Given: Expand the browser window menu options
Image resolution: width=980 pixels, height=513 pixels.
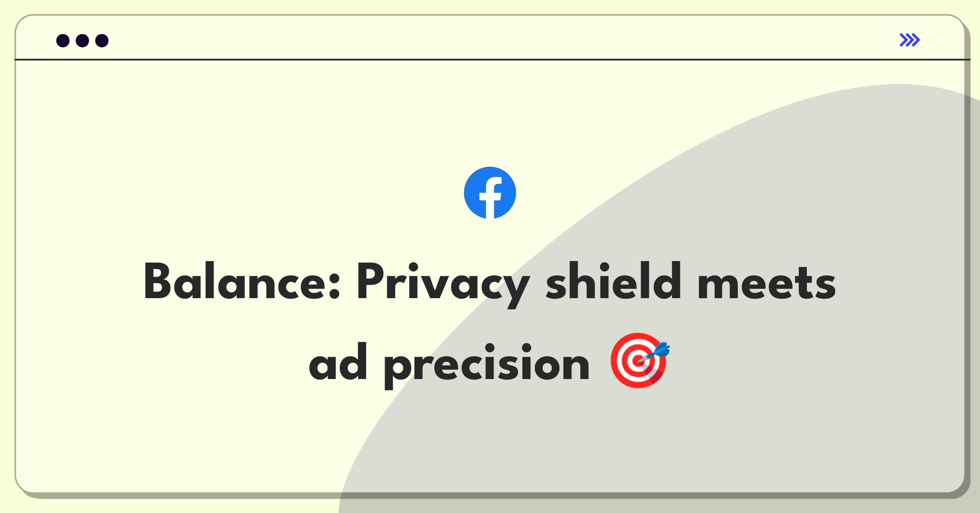Looking at the screenshot, I should coord(909,40).
